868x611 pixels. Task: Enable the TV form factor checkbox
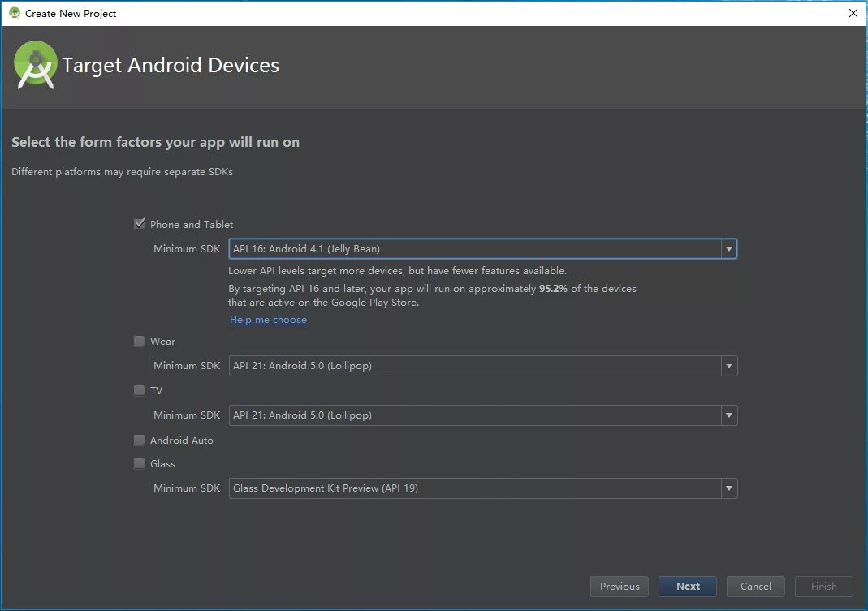pyautogui.click(x=139, y=390)
